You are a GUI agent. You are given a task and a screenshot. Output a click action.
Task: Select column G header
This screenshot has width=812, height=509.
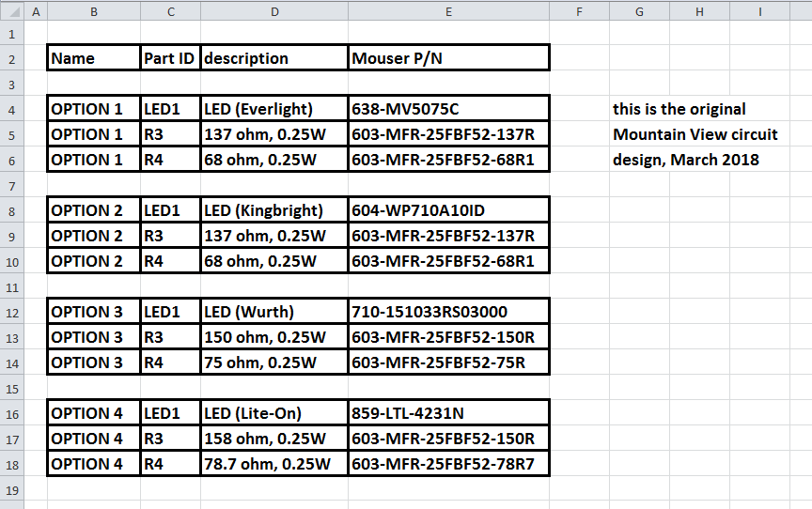(640, 11)
